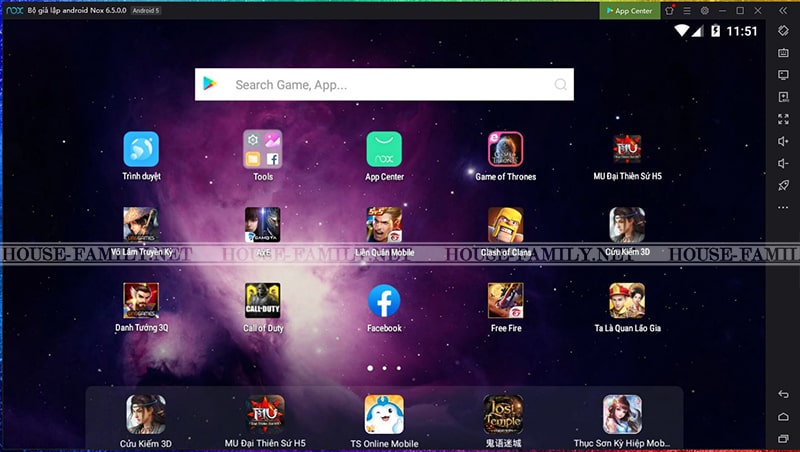Launch the AxE game
Screen dimensions: 800x452
coord(263,224)
